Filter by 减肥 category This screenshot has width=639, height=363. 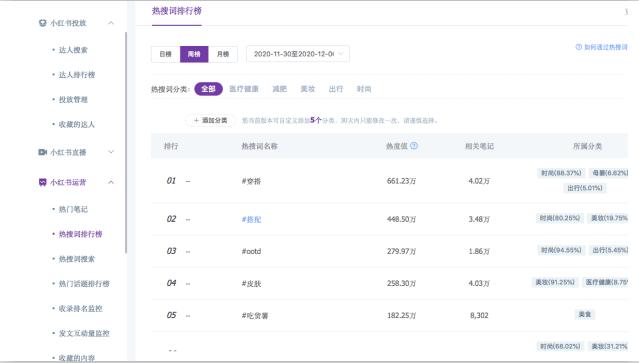tap(279, 89)
